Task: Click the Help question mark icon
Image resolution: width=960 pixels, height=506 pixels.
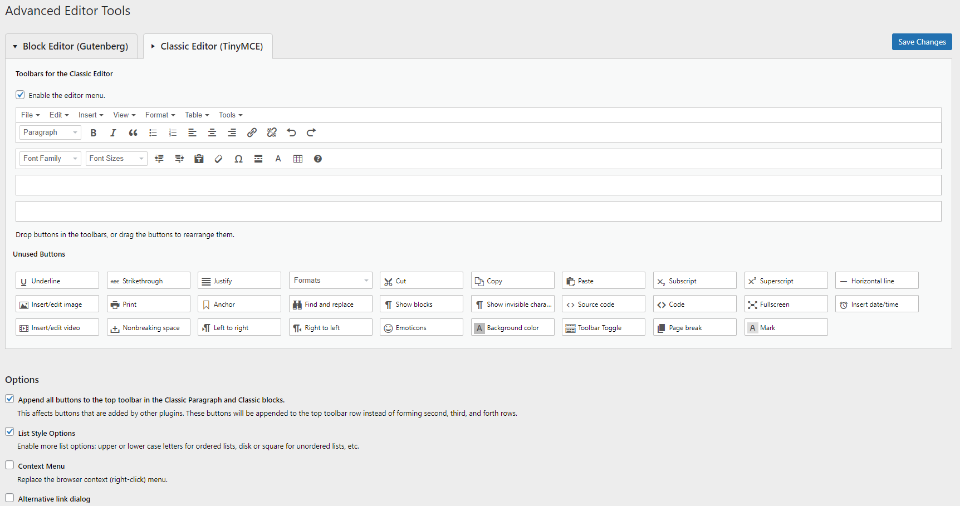Action: tap(318, 159)
